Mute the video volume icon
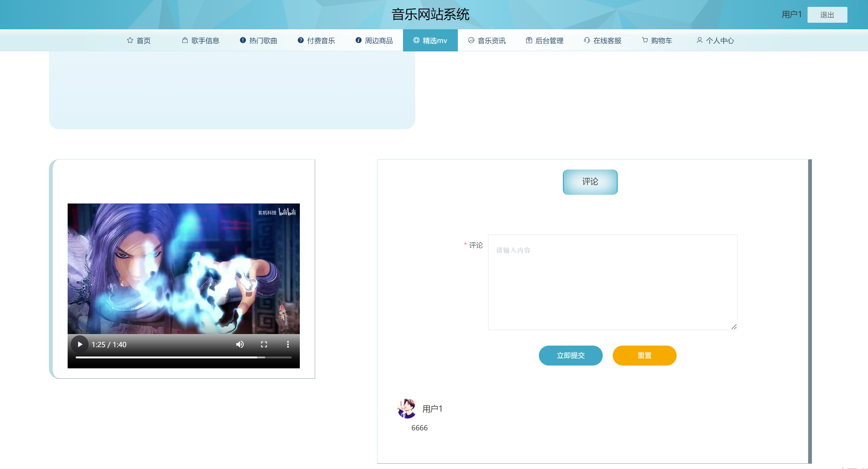 tap(240, 344)
